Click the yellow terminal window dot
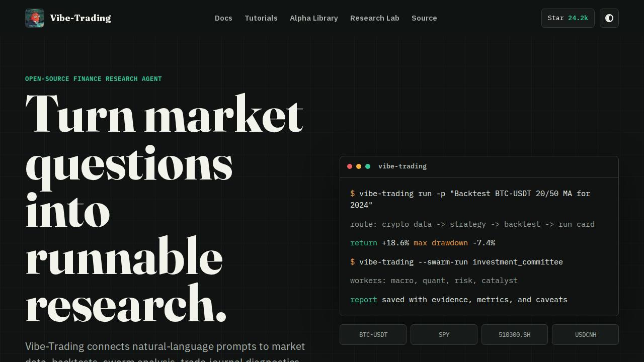 pyautogui.click(x=359, y=166)
